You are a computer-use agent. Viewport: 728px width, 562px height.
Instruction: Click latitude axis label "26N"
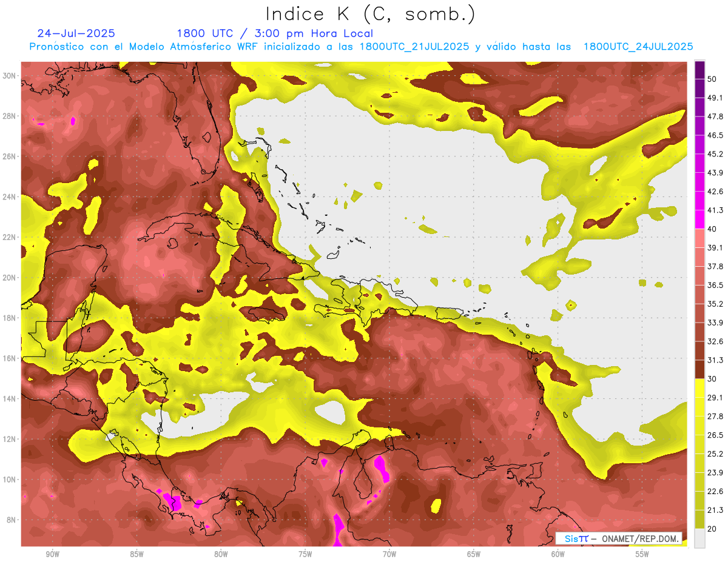point(10,156)
